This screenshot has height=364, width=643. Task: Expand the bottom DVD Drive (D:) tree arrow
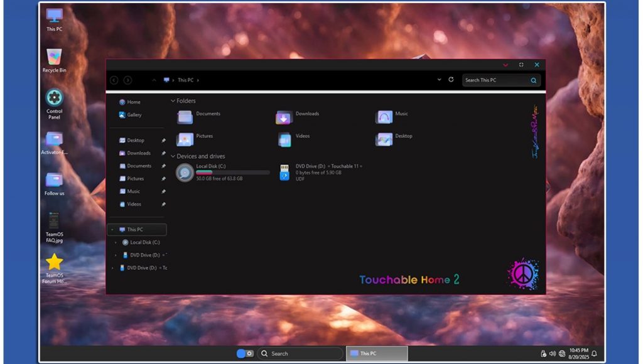(x=112, y=268)
